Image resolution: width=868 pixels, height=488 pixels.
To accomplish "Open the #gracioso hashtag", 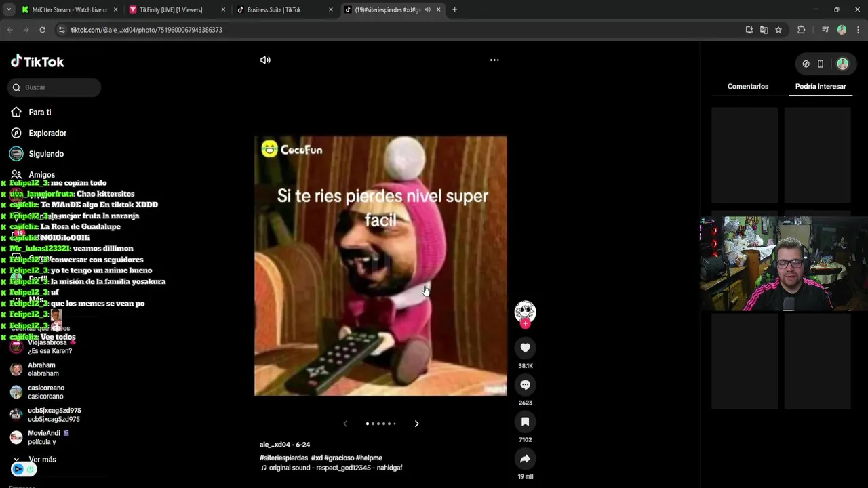I will 339,458.
